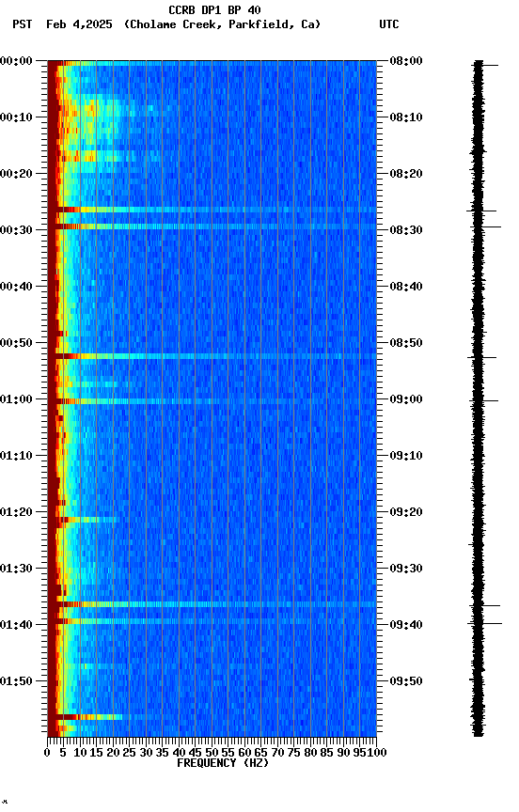Click the broadband event streak just before 08:30 UTC
The image size is (519, 812).
click(212, 226)
